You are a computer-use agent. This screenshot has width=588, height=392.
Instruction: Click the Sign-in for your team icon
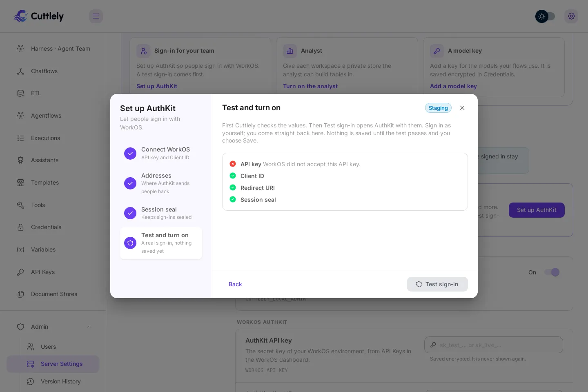coord(143,51)
